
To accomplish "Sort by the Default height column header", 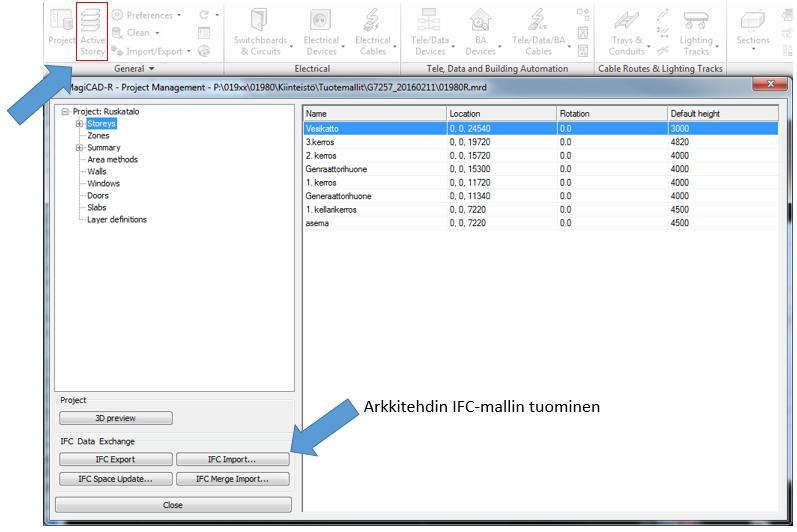I will 723,114.
